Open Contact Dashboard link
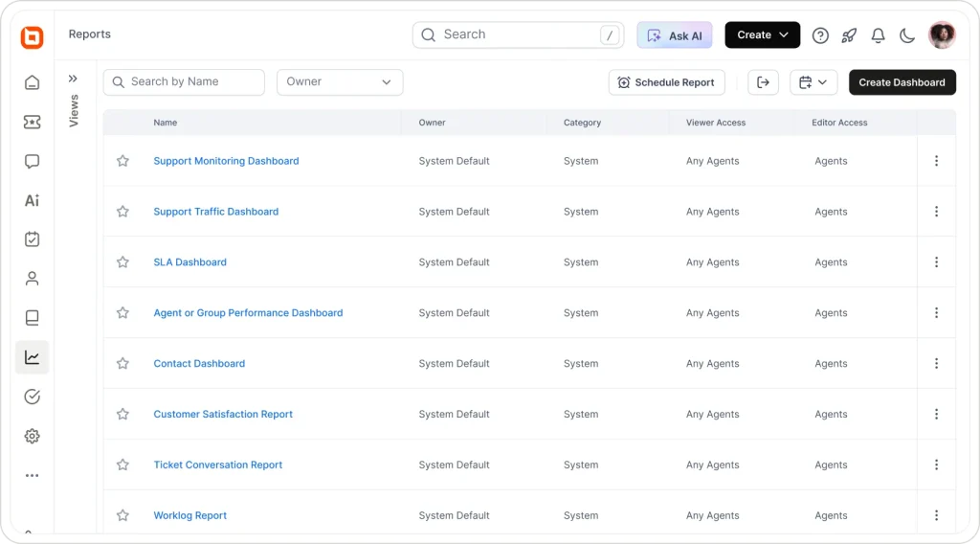 pyautogui.click(x=199, y=363)
